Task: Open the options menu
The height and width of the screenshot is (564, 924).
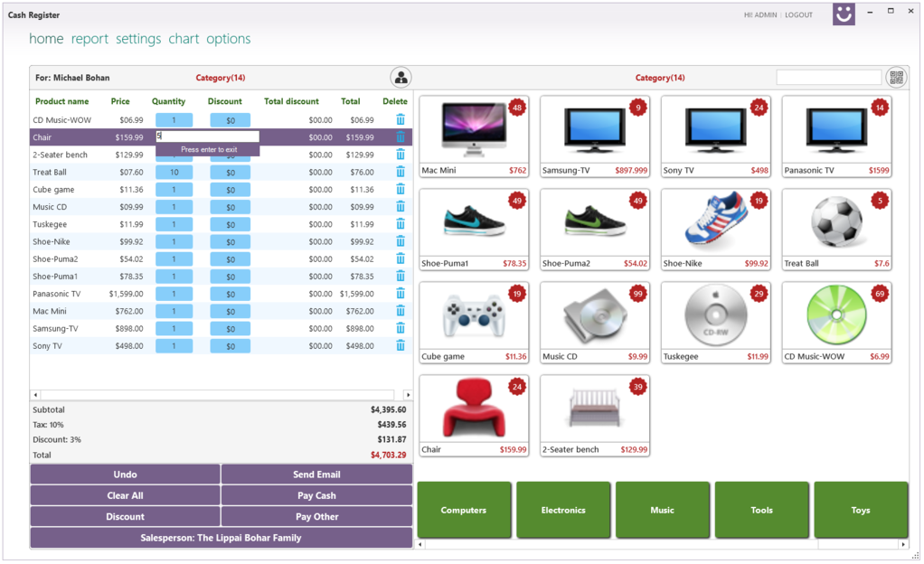Action: (x=228, y=39)
